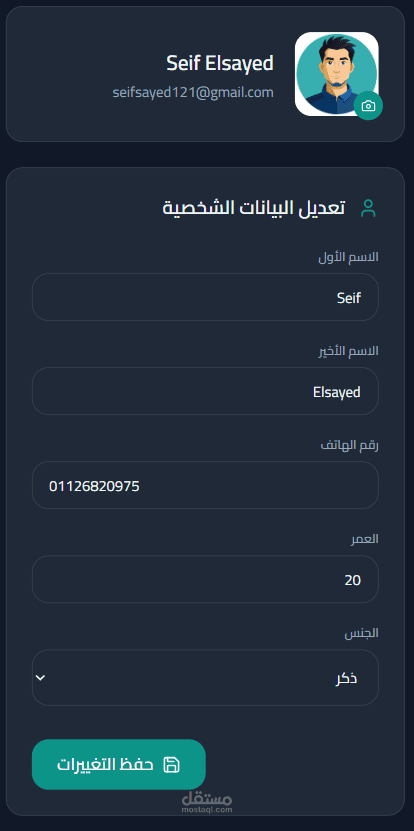This screenshot has height=831, width=414.
Task: Open the profile avatar picture
Action: (337, 74)
